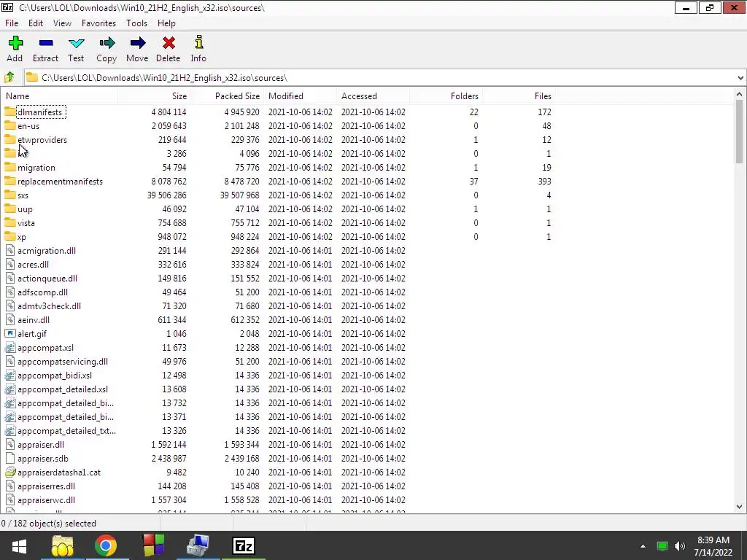Image resolution: width=747 pixels, height=560 pixels.
Task: Click the scrollbar down arrow
Action: point(739,507)
